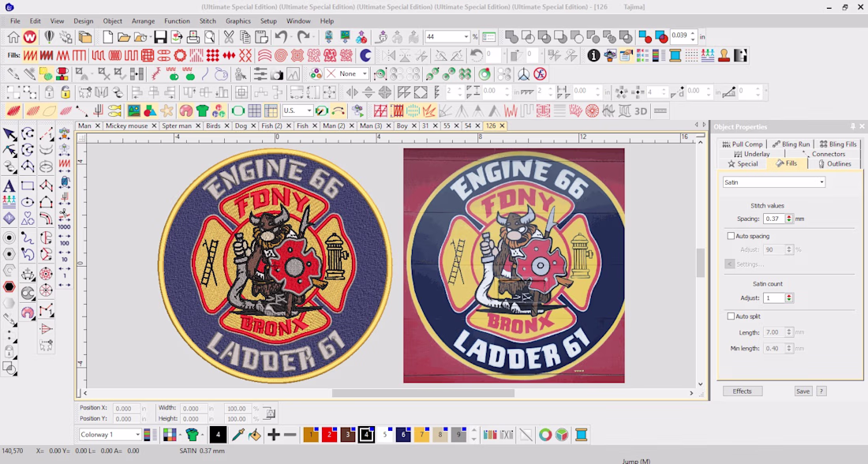Click the paint bucket apply color icon
The image size is (868, 464).
coord(255,435)
